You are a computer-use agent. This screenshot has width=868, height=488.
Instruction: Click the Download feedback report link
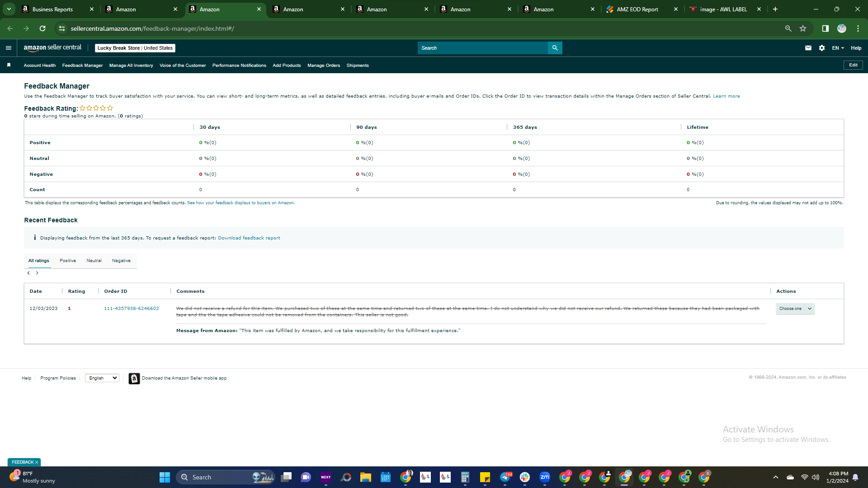tap(249, 238)
